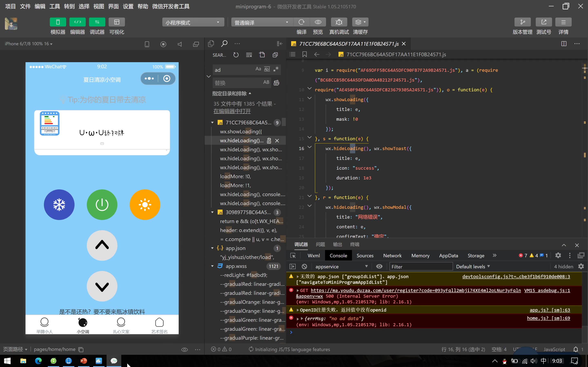
Task: Open real-device debugging (真机调试) bug icon
Action: [339, 22]
